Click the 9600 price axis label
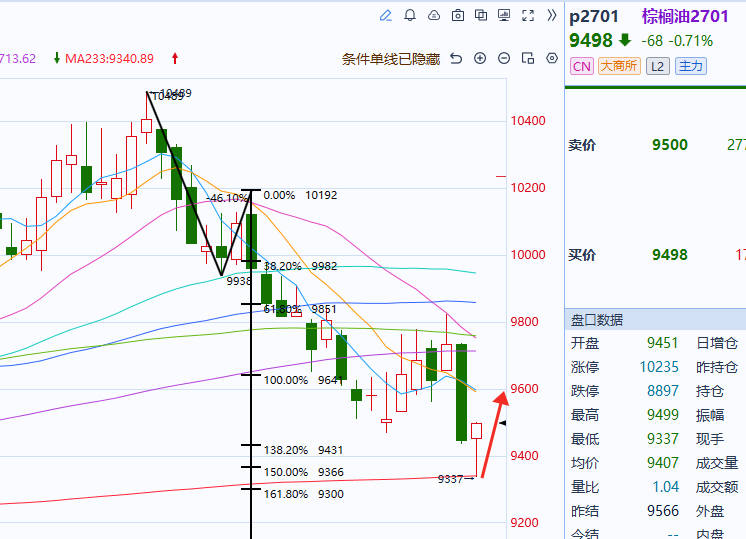Viewport: 746px width, 539px height. (524, 389)
